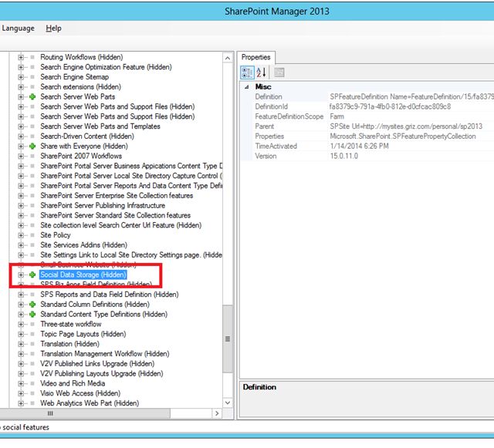Collapse the Misc property category
Viewport: 494px width, 448px height.
tap(247, 87)
